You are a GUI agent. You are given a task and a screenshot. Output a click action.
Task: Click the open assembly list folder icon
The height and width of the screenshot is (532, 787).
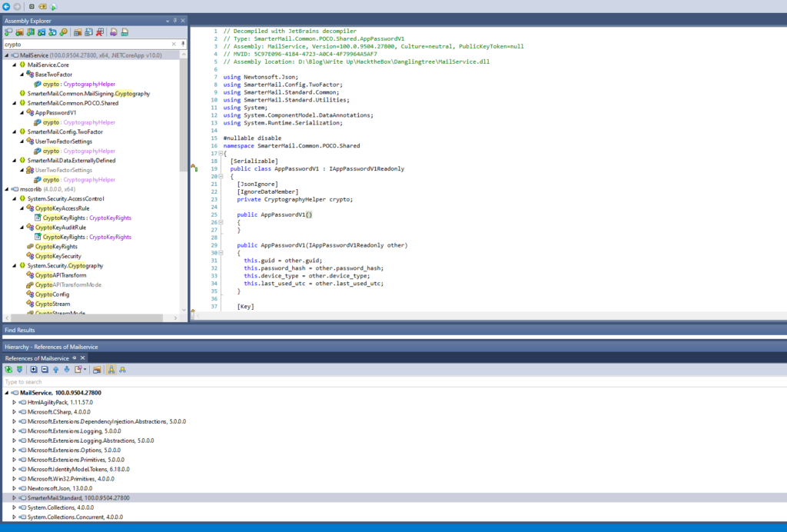(x=78, y=32)
